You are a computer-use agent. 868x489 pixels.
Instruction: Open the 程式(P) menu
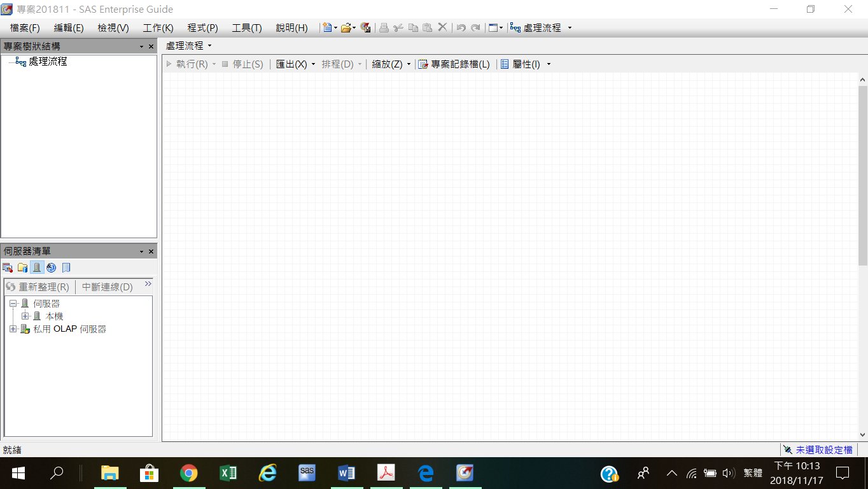point(202,28)
